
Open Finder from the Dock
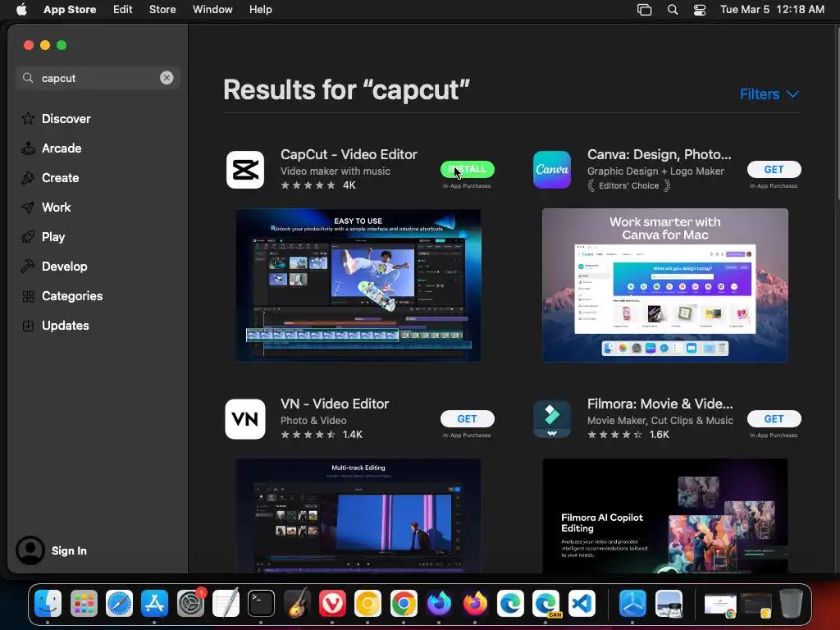pos(48,603)
